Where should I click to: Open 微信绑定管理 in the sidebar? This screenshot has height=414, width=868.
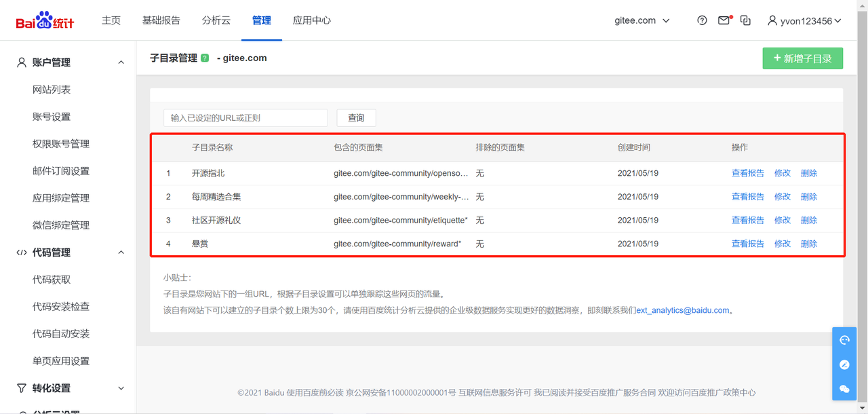61,225
